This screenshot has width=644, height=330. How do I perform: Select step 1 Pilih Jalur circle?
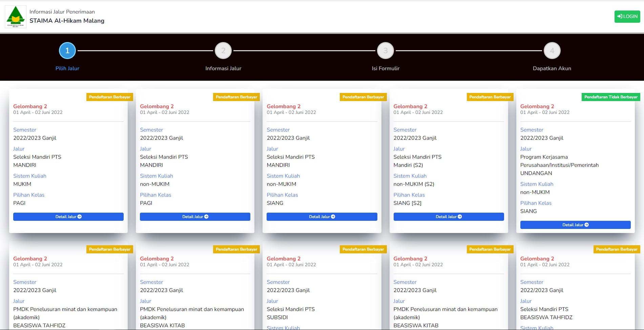(67, 51)
